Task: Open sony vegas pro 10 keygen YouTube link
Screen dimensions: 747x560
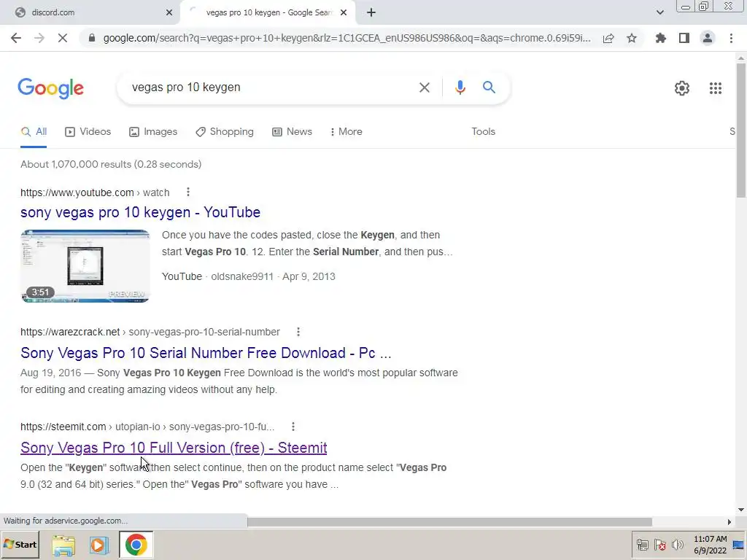Action: pos(141,212)
